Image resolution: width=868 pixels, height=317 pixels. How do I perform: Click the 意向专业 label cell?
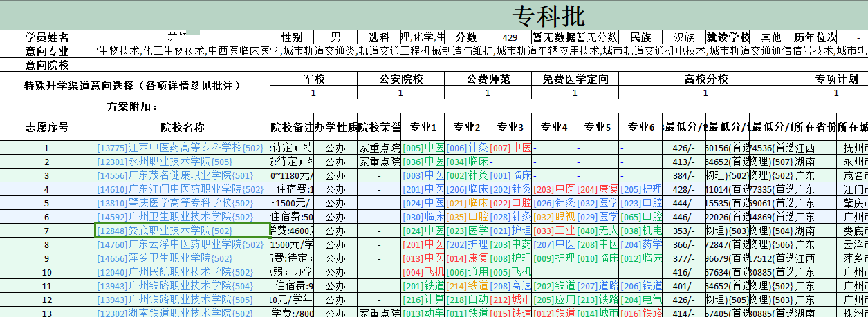(47, 51)
